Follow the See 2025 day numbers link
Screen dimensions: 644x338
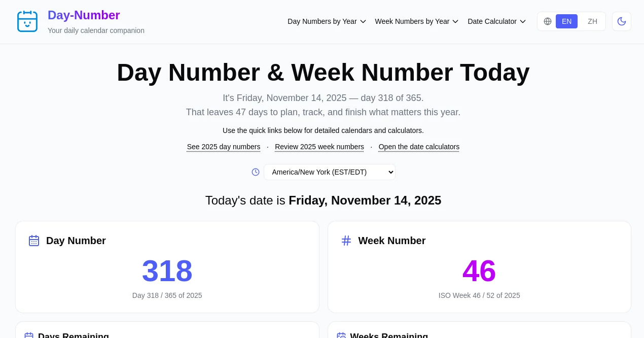(223, 147)
